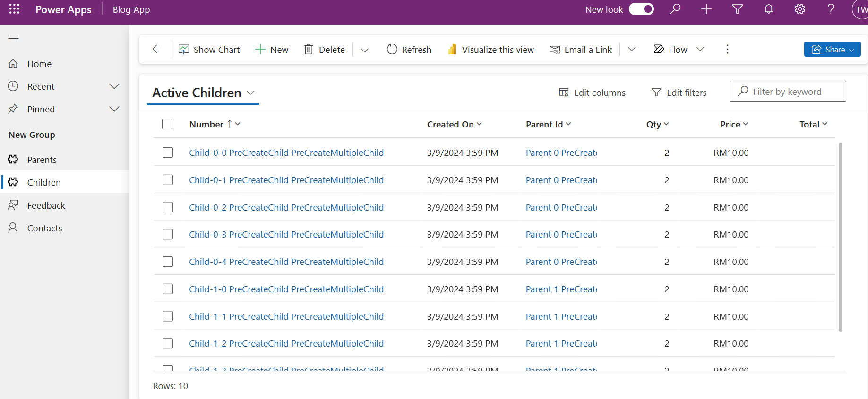Click the Blog App title
This screenshot has height=399, width=868.
[x=131, y=9]
